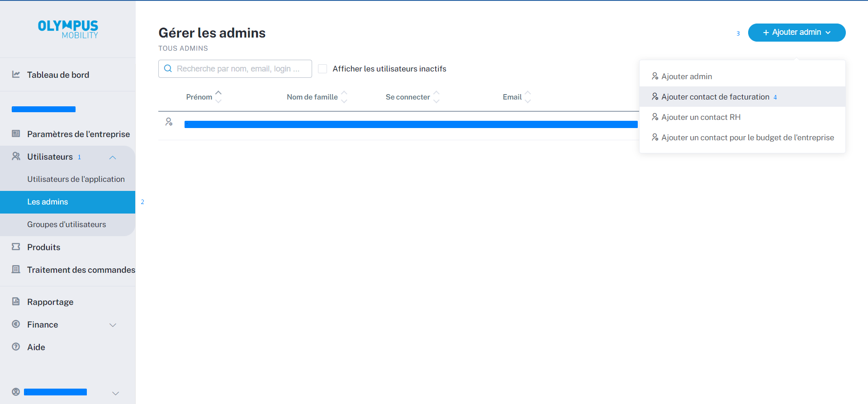This screenshot has height=404, width=868.
Task: Select Ajouter un contact pour le budget de l'entreprise
Action: point(742,137)
